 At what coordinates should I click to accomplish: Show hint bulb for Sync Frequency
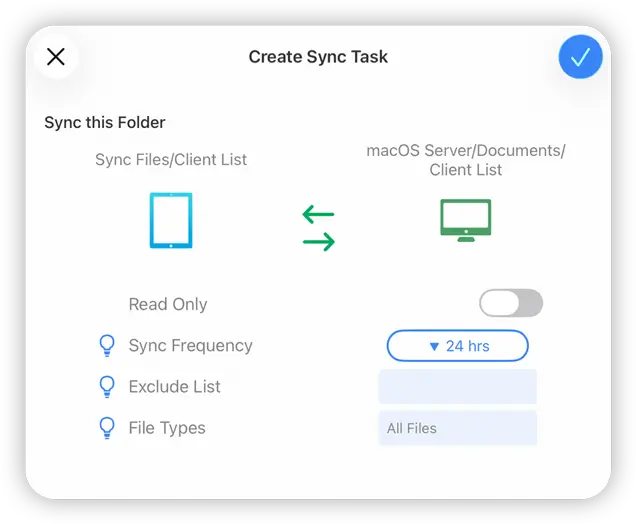tap(107, 346)
